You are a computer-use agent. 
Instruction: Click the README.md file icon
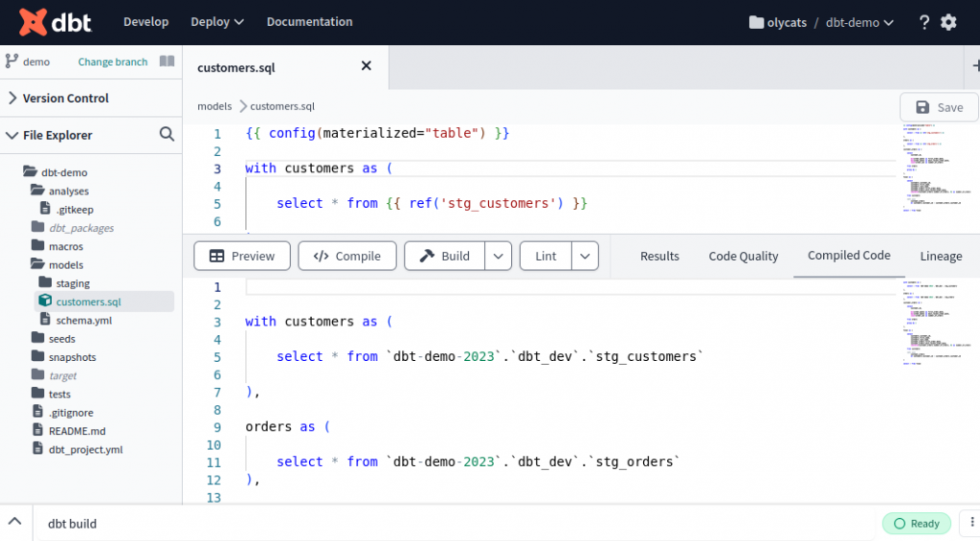(37, 430)
